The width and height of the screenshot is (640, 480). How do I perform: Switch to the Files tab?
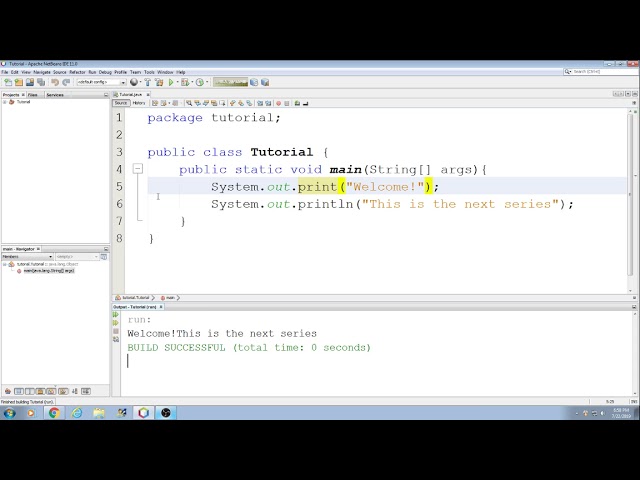33,95
